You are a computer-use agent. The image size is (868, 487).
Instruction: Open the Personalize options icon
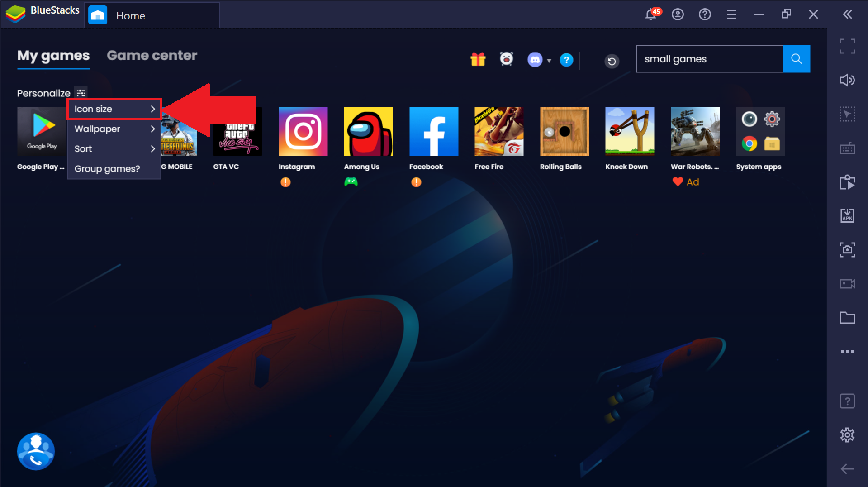81,93
